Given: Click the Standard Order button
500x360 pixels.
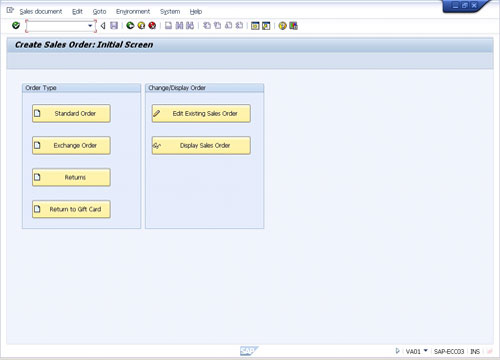Looking at the screenshot, I should click(x=71, y=114).
